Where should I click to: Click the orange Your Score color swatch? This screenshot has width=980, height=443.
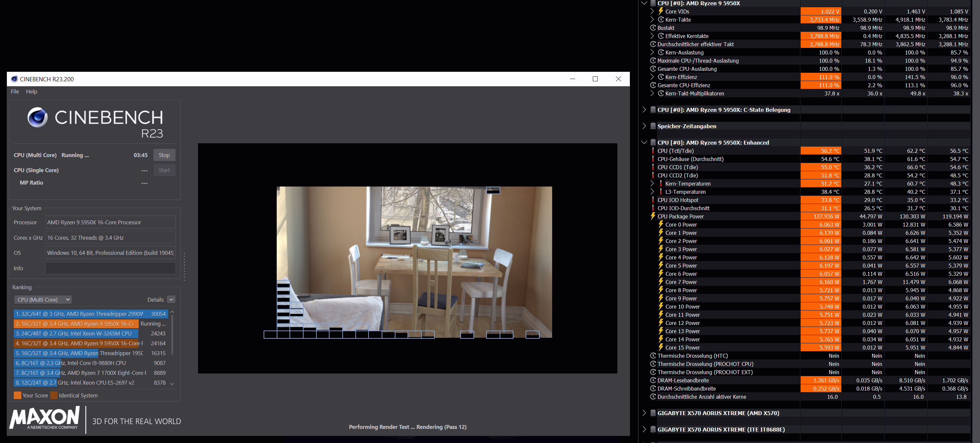point(17,395)
